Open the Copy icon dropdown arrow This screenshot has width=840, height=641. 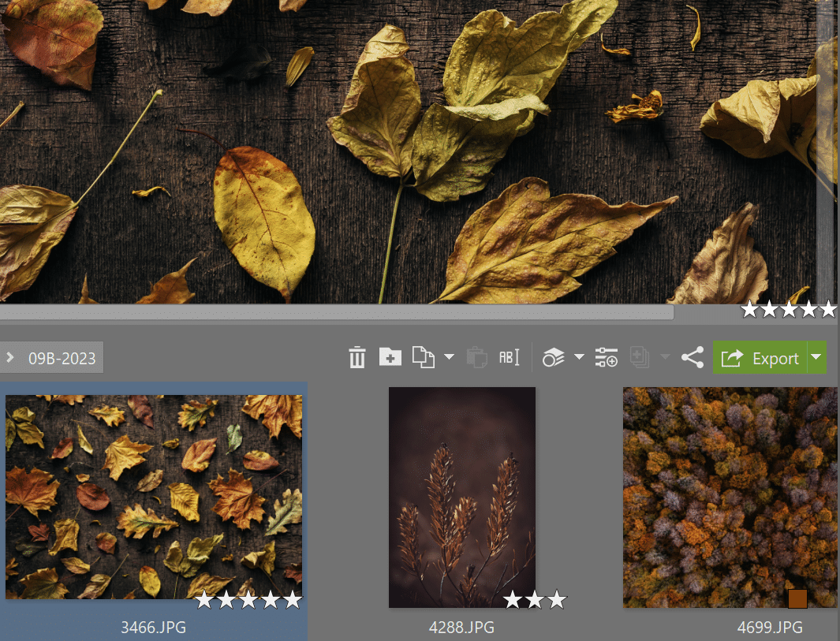point(449,358)
